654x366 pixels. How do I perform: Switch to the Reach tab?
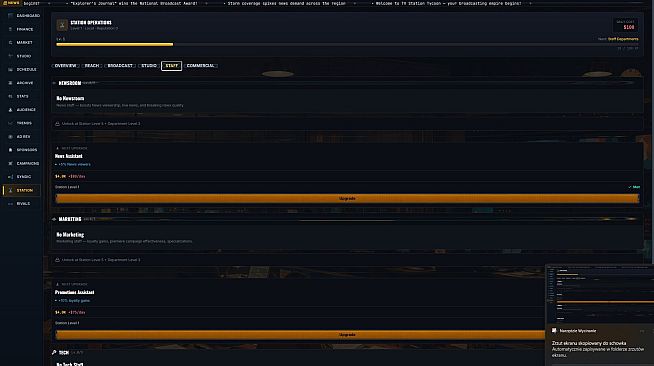[92, 66]
